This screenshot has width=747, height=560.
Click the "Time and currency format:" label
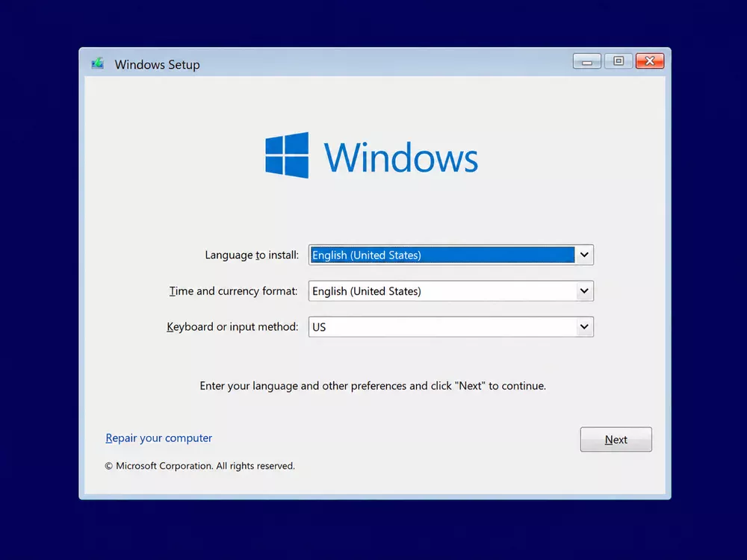click(x=233, y=291)
